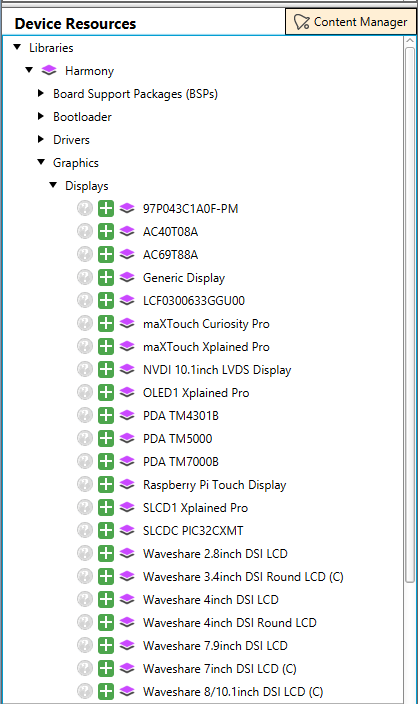This screenshot has height=704, width=418.
Task: Add the AC69T88A display component
Action: tap(106, 254)
